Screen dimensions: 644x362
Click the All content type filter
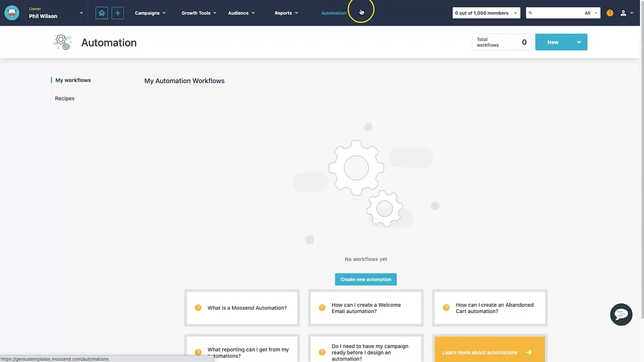coord(591,12)
